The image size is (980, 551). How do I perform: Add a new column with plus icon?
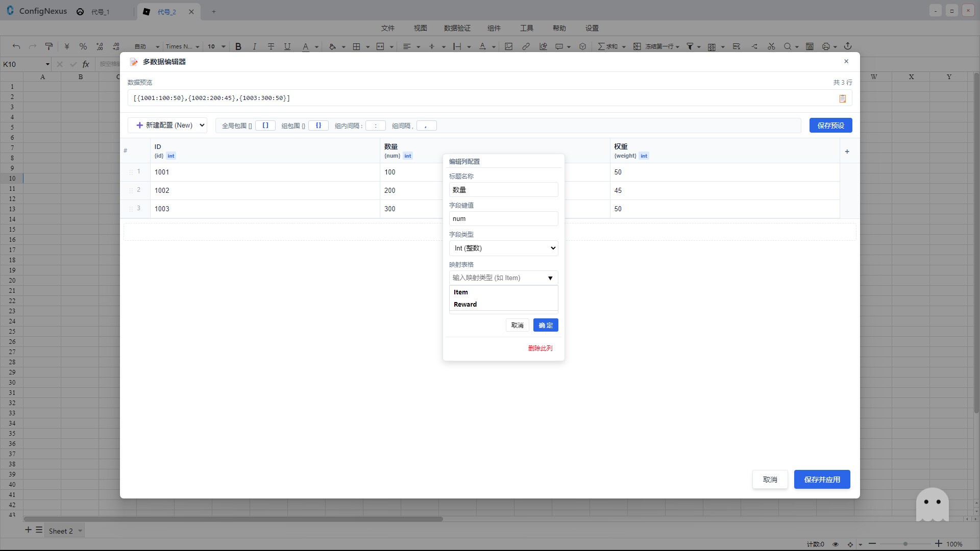pyautogui.click(x=847, y=152)
